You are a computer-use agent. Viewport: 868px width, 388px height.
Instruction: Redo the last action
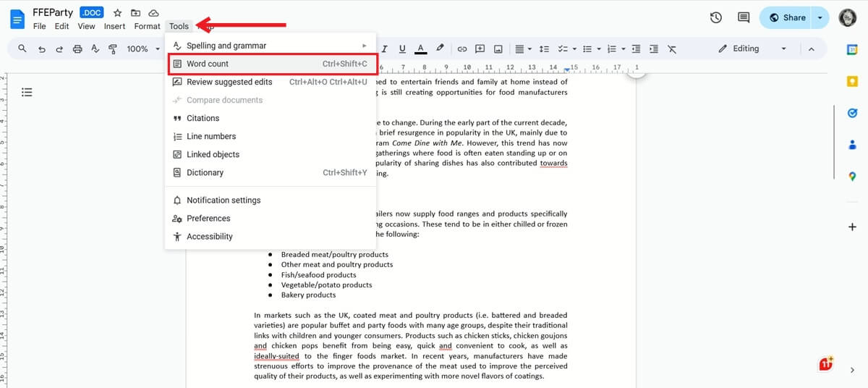59,48
